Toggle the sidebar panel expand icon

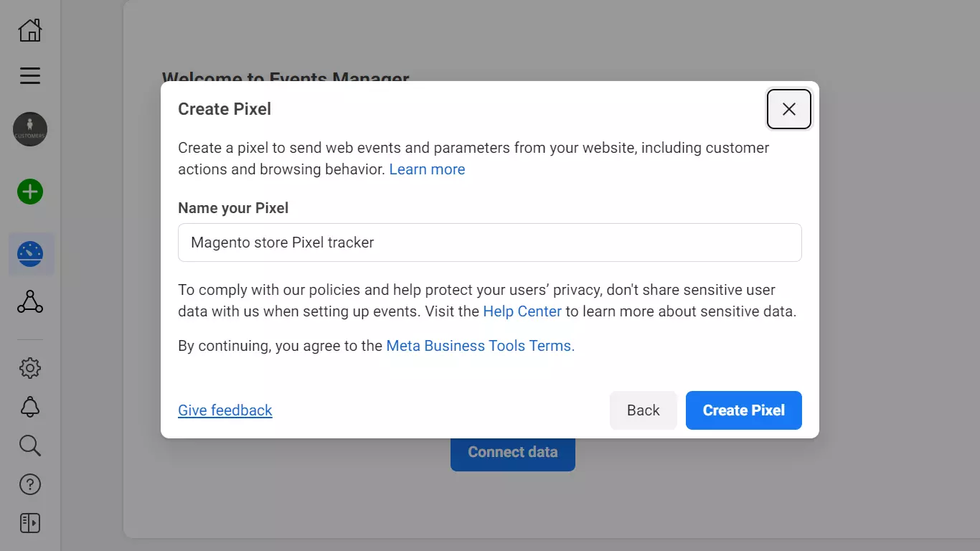(30, 523)
